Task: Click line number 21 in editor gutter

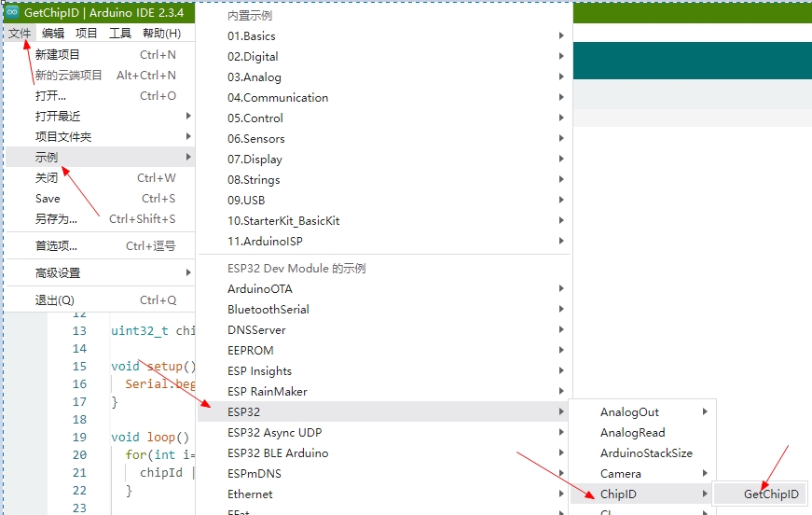Action: (79, 472)
